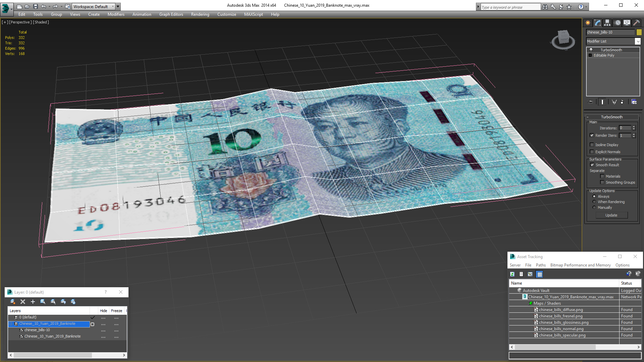
Task: Open the Hierarchy command panel tab
Action: [607, 23]
